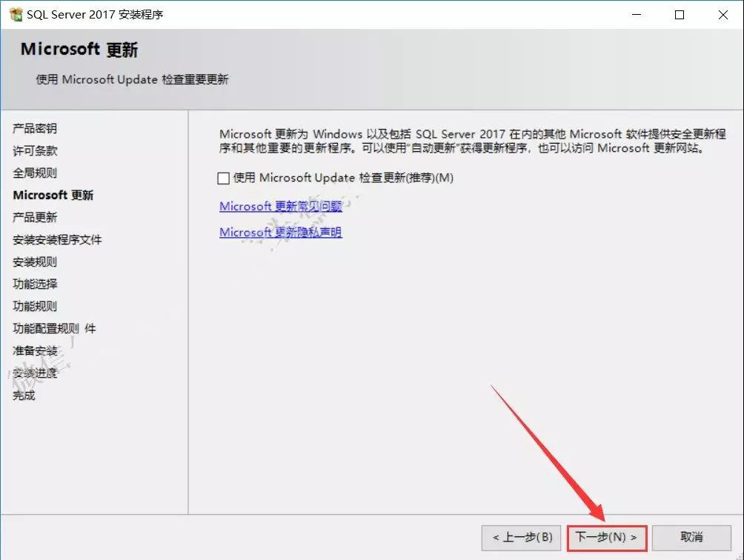Click the 下一步(N) button
The height and width of the screenshot is (560, 744).
607,538
